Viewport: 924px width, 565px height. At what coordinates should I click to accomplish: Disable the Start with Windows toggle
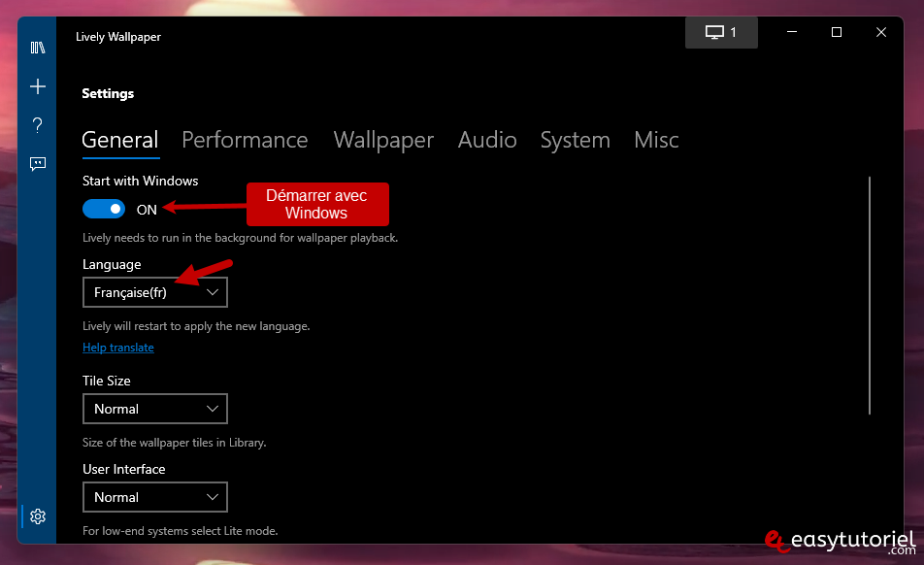coord(104,209)
